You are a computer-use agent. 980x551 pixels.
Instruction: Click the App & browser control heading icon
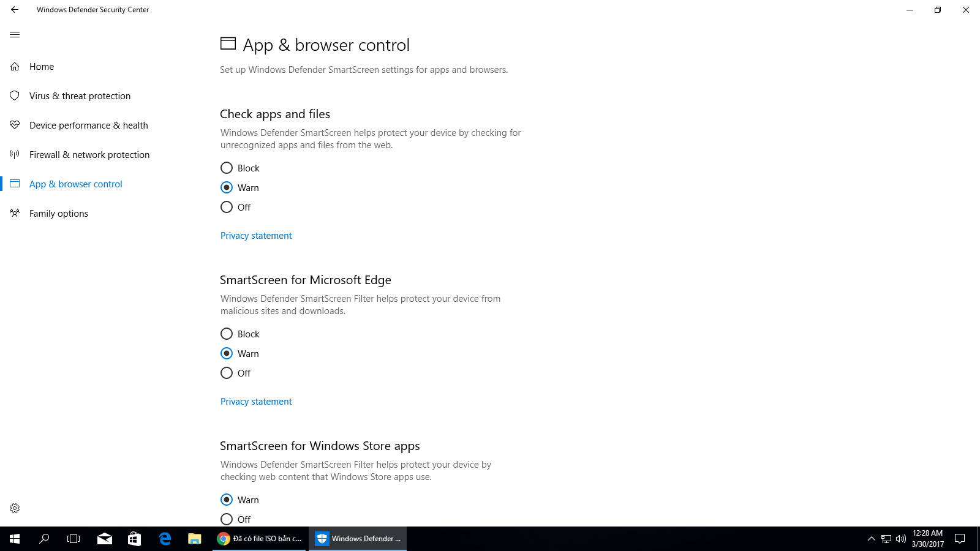pos(228,43)
